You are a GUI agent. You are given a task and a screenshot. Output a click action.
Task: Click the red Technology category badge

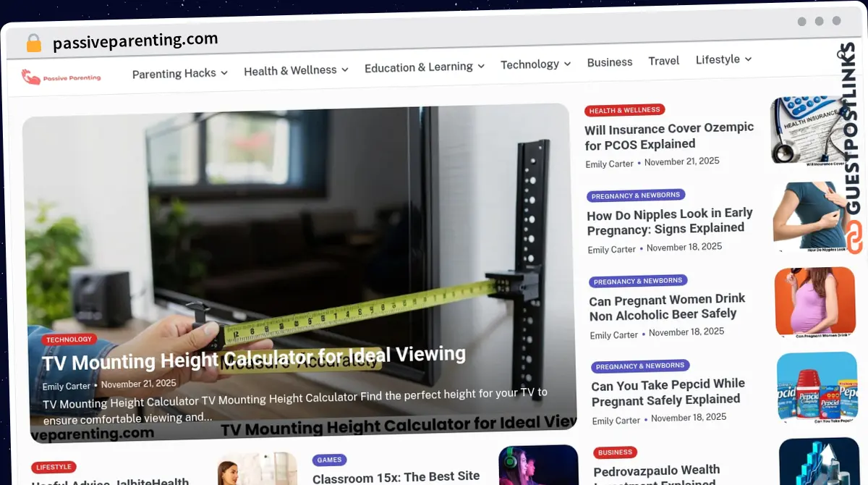[x=69, y=339]
